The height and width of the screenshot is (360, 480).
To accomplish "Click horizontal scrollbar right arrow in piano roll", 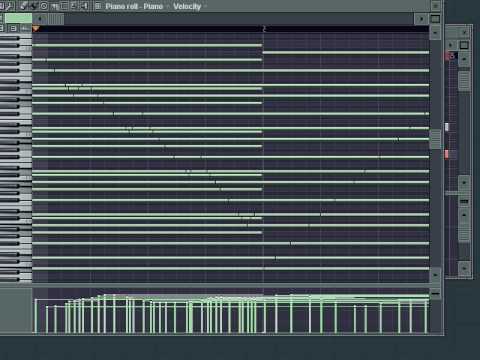I will [x=421, y=19].
